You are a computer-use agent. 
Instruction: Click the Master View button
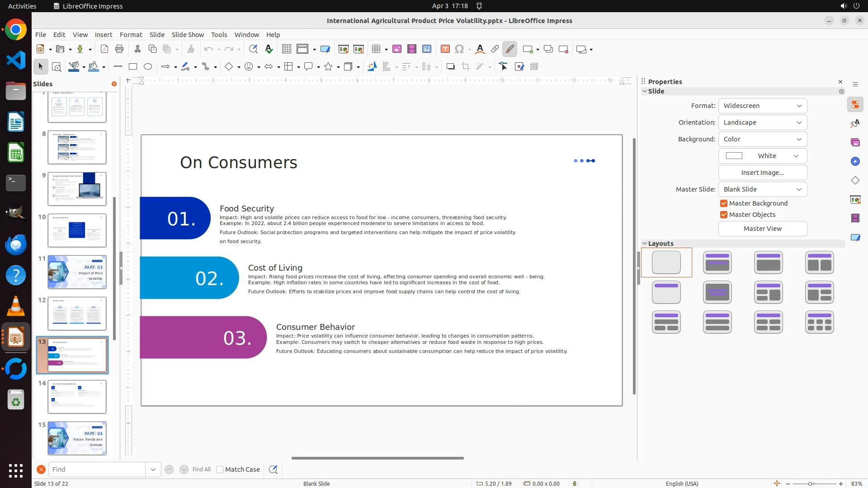762,229
